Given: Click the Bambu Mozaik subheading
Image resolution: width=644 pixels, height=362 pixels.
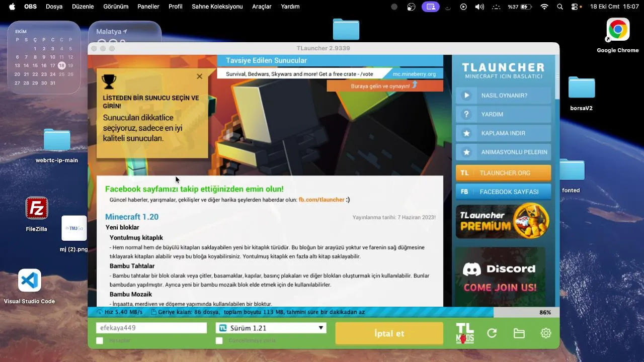Looking at the screenshot, I should click(x=131, y=294).
